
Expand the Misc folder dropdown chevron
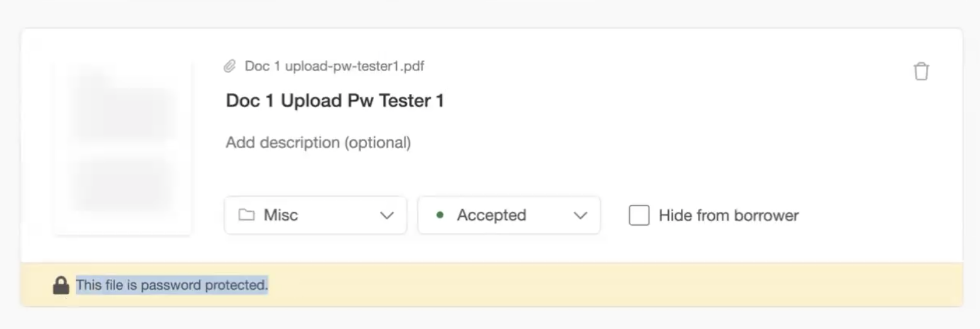(387, 216)
